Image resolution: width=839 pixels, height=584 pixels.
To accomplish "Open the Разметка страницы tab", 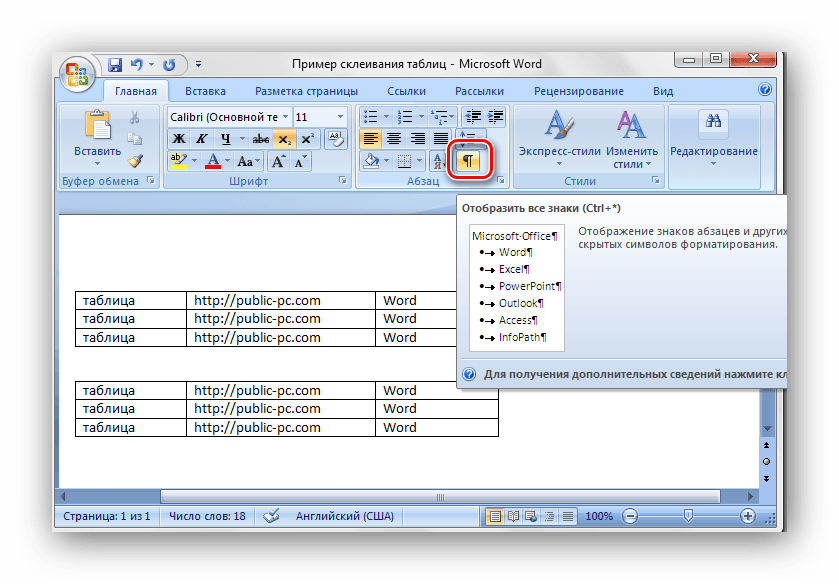I will (x=299, y=91).
